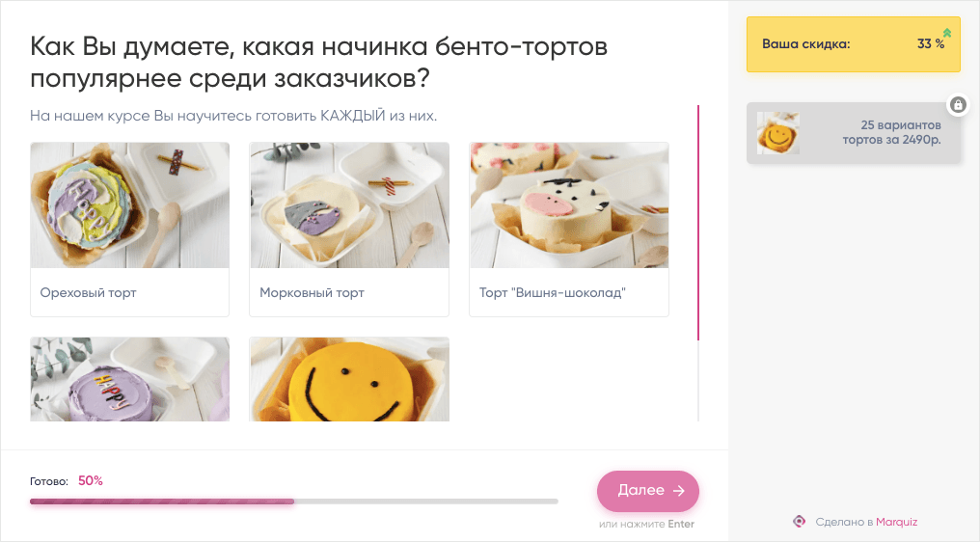980x542 pixels.
Task: Click the green up-arrows discount icon
Action: 947,33
